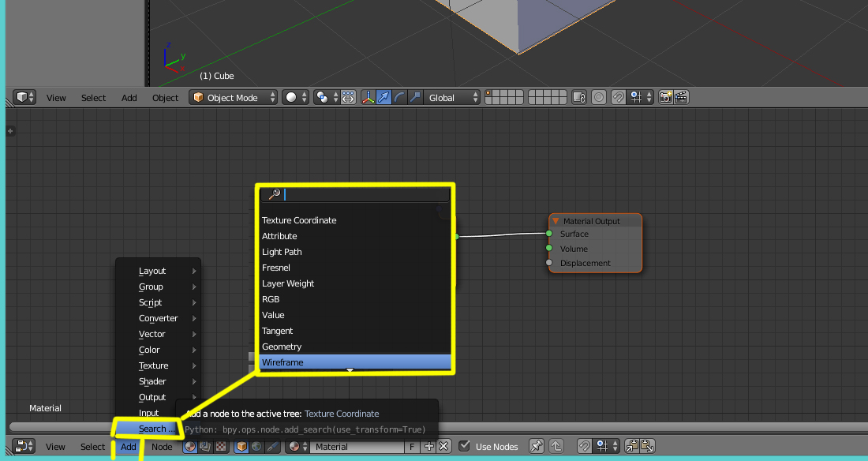The height and width of the screenshot is (461, 868).
Task: Unlink material with the X button
Action: pyautogui.click(x=443, y=447)
